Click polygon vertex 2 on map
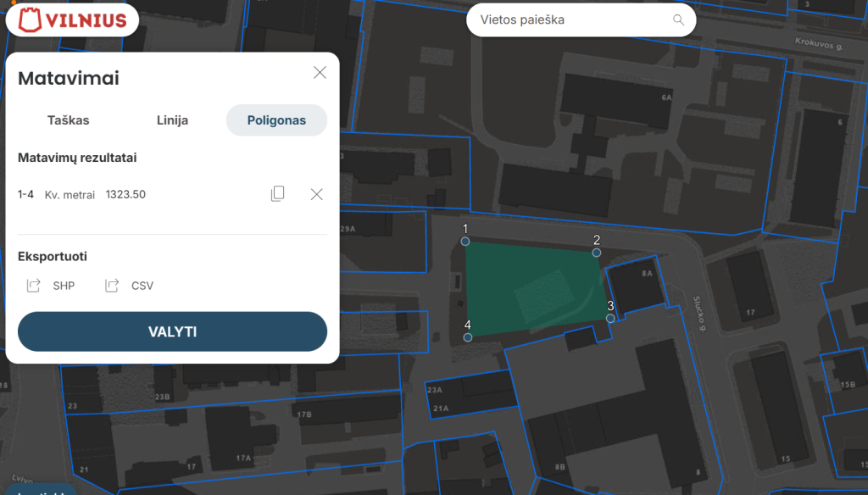The height and width of the screenshot is (495, 868). (x=596, y=253)
